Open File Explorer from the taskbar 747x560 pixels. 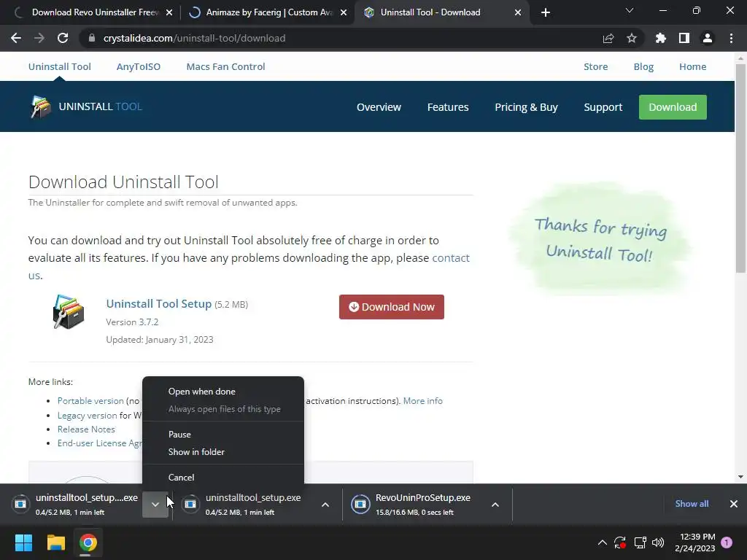click(x=55, y=542)
